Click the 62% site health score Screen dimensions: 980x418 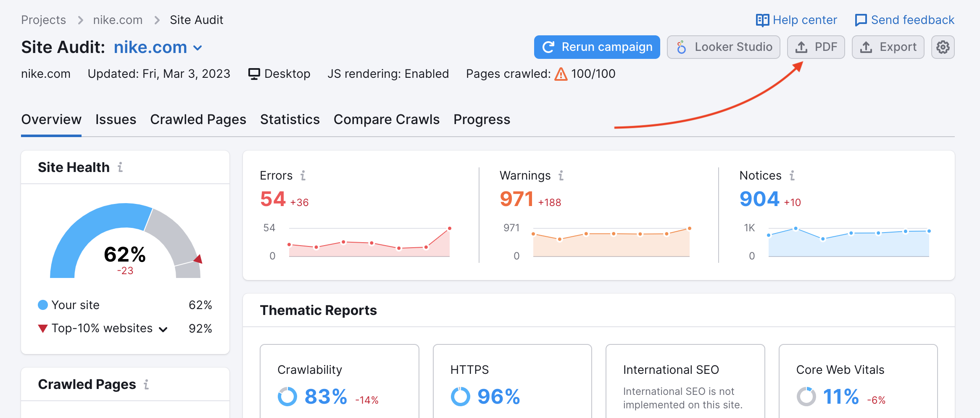coord(125,254)
